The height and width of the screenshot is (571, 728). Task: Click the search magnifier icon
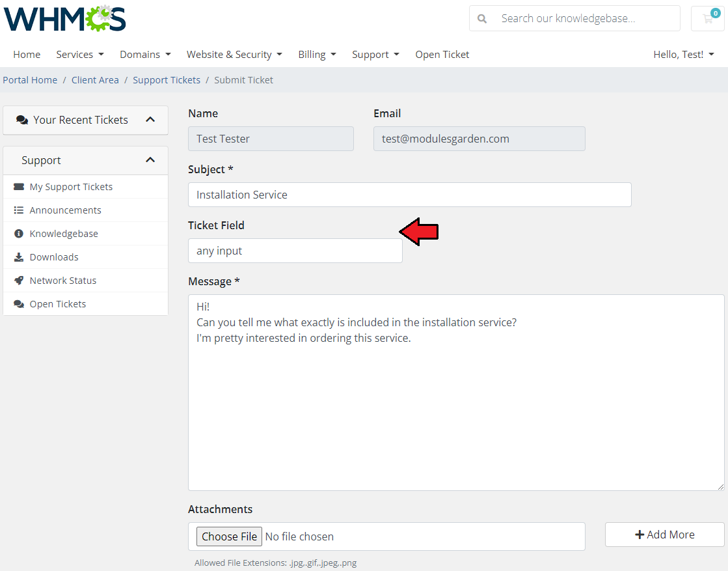pyautogui.click(x=482, y=19)
